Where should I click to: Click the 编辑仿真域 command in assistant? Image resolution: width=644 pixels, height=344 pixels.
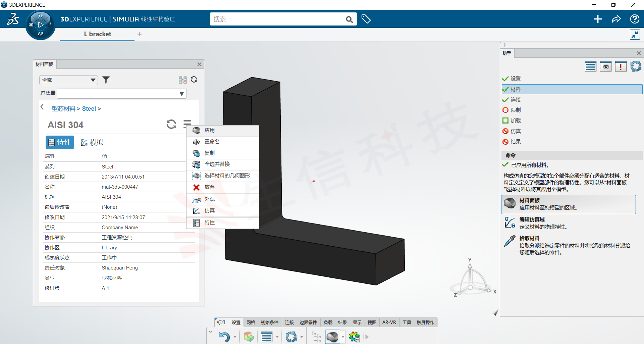tap(569, 223)
